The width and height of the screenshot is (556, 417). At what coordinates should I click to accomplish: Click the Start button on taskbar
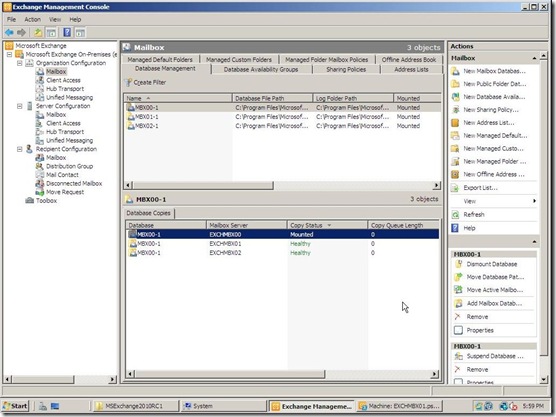tap(15, 406)
